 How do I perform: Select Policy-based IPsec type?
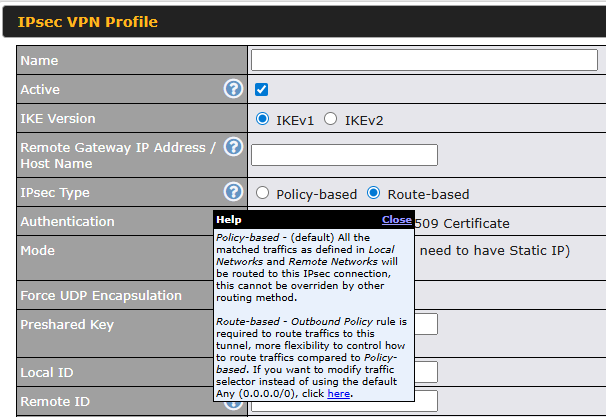coord(263,193)
